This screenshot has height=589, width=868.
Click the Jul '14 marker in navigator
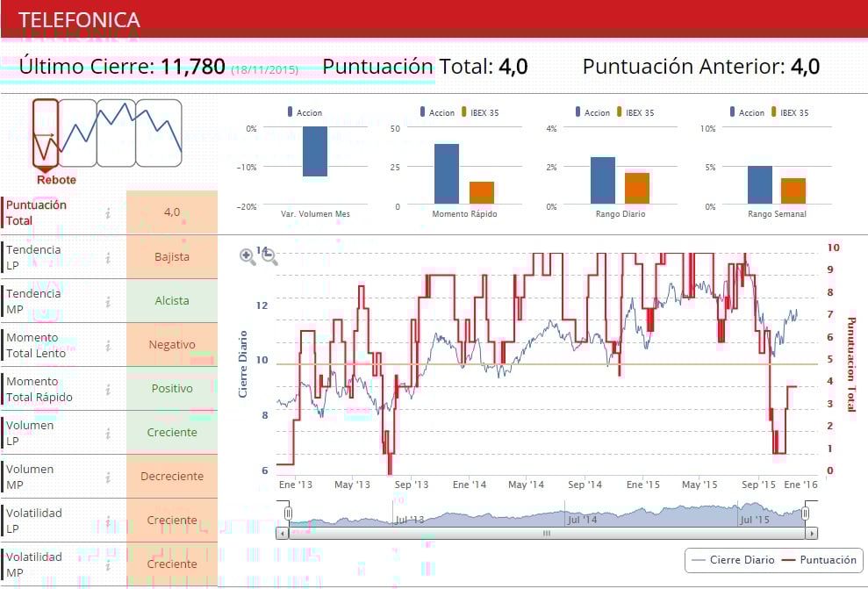582,520
